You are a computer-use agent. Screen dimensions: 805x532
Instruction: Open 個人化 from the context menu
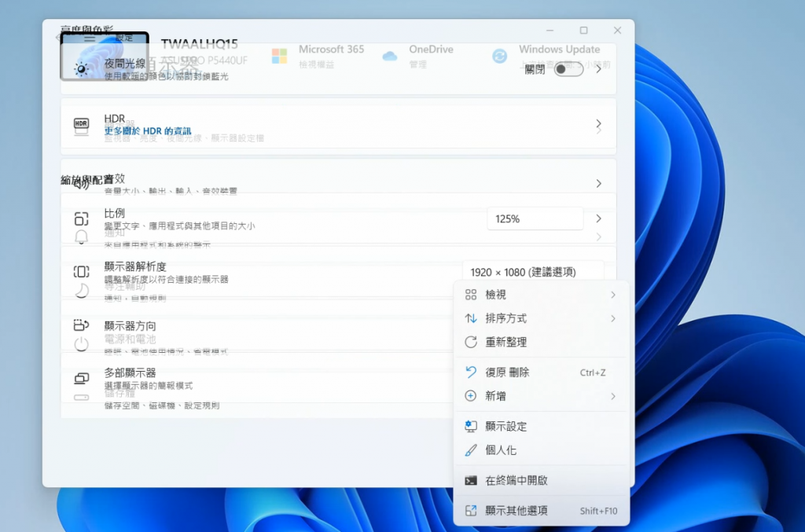541,450
